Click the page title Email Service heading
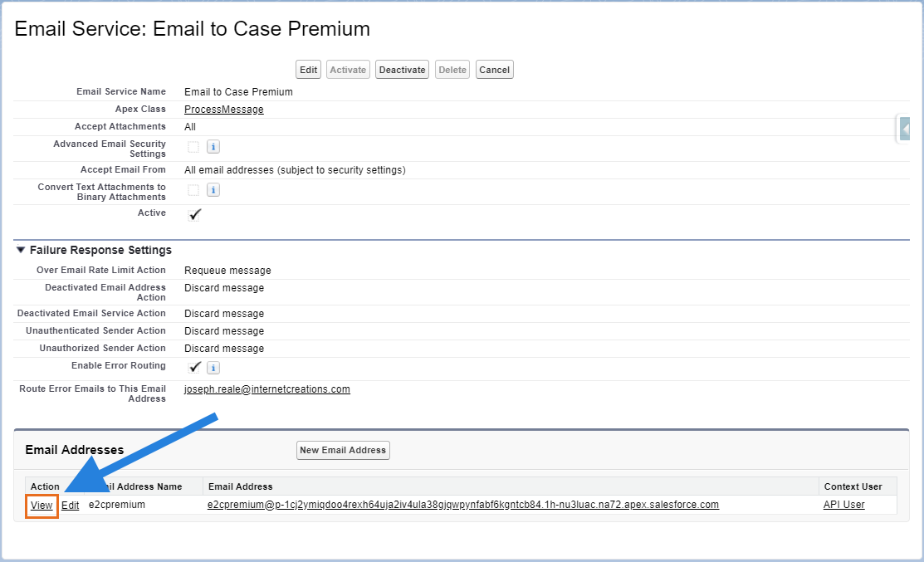924x562 pixels. (x=192, y=29)
